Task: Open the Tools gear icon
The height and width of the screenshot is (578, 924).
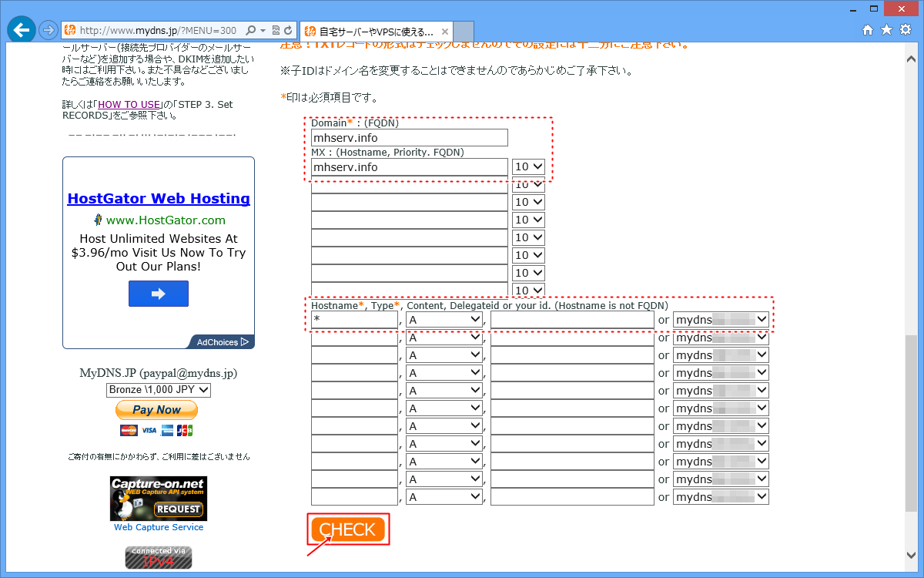Action: (906, 30)
